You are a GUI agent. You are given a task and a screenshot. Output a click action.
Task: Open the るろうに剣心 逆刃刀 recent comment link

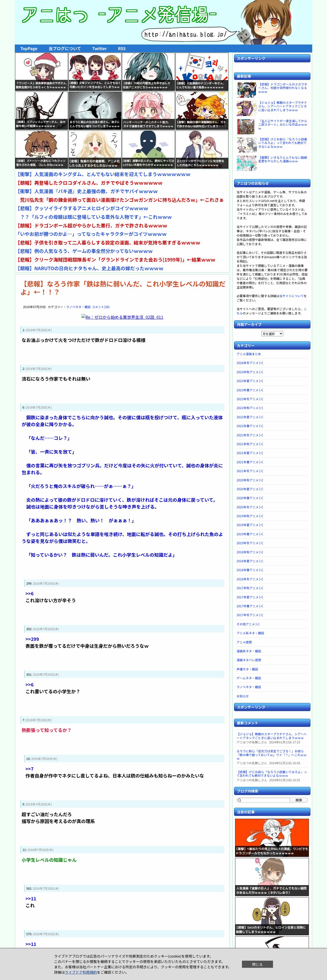pyautogui.click(x=271, y=755)
